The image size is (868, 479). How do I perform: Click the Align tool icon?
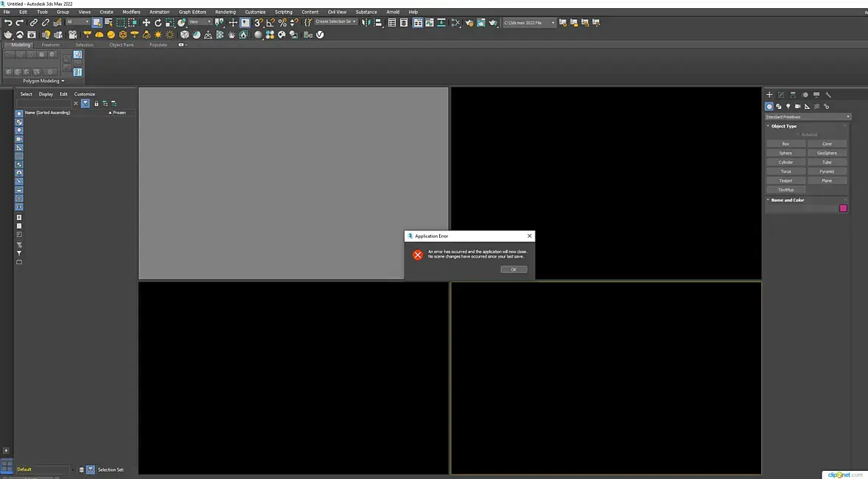click(378, 23)
